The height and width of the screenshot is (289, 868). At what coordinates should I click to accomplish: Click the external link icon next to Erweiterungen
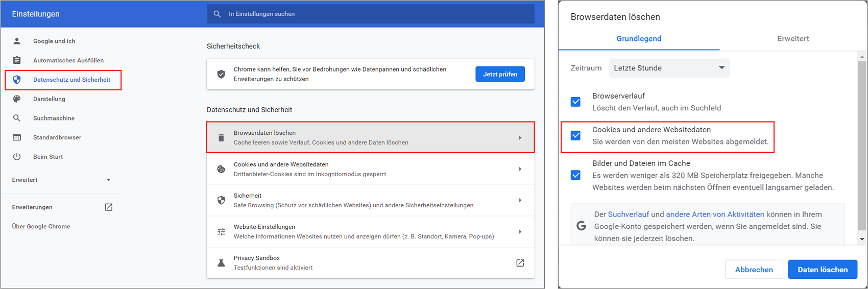109,207
